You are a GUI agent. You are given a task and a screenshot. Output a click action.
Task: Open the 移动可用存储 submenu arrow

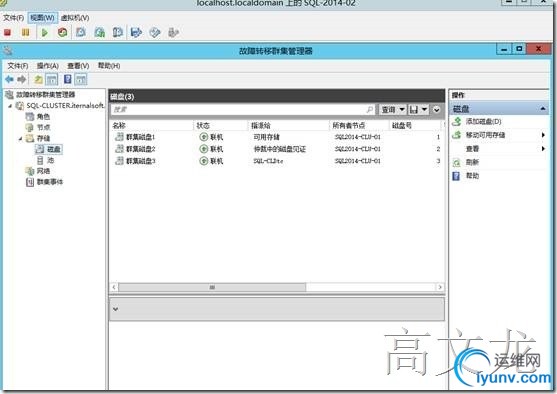point(543,135)
